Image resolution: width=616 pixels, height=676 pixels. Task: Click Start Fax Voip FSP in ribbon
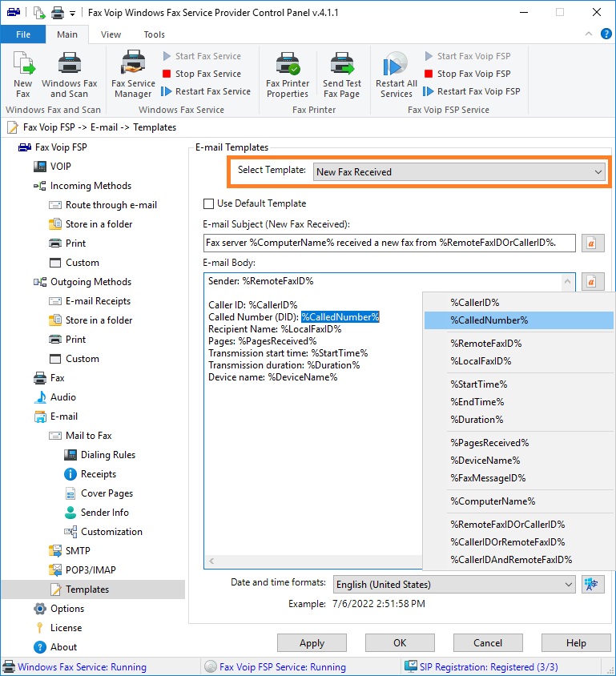[468, 56]
